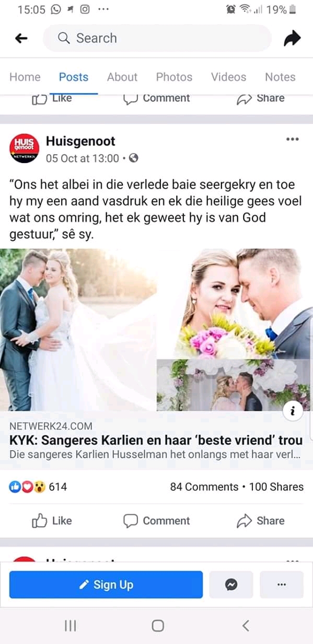Tap the blue Sign Up button
Image resolution: width=313 pixels, height=644 pixels.
pos(106,584)
